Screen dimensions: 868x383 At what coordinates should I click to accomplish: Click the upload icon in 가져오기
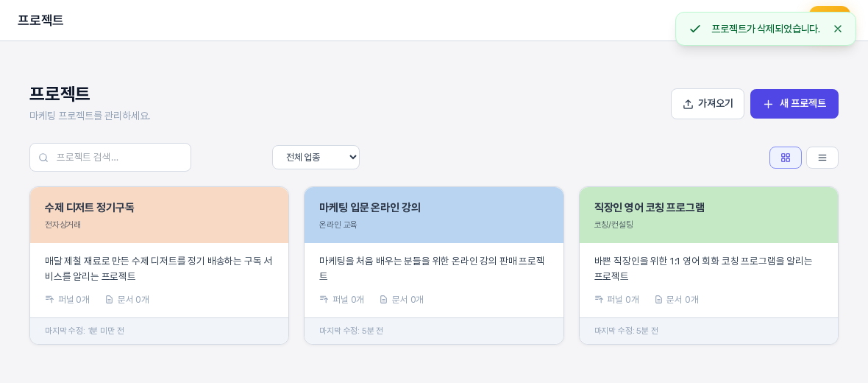688,104
